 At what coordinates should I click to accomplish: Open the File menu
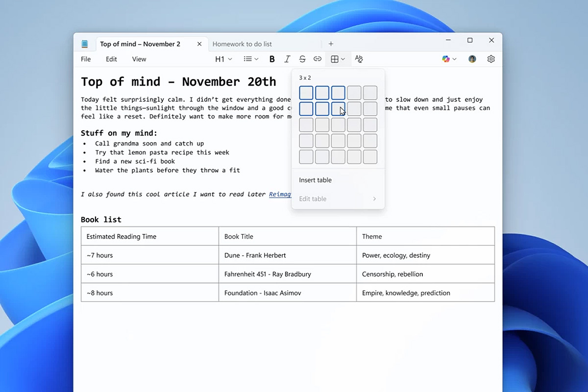86,59
